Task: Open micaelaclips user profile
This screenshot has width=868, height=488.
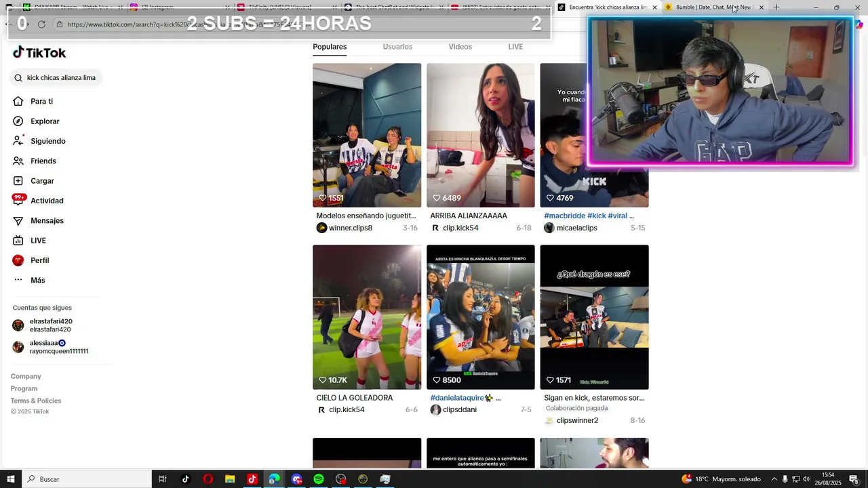Action: (577, 228)
